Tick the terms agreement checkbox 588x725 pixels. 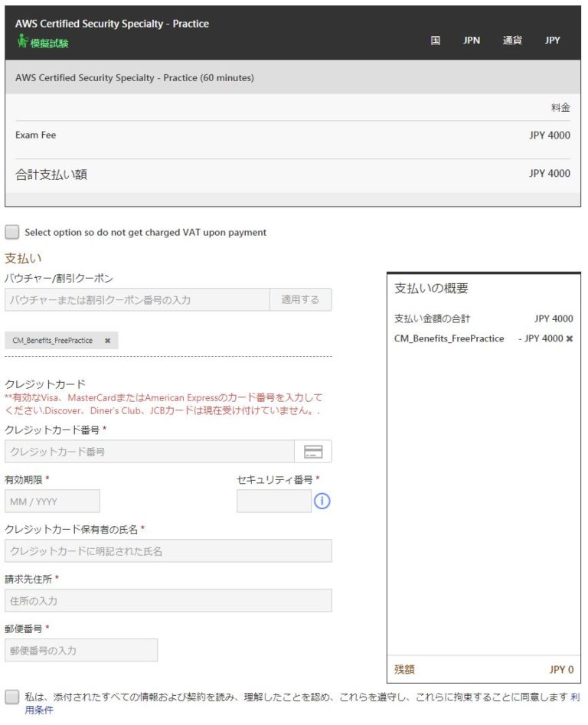coord(11,697)
